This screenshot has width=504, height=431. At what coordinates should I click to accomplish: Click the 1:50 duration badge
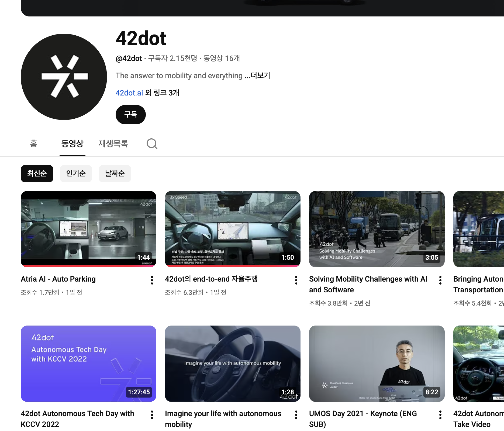pyautogui.click(x=288, y=258)
